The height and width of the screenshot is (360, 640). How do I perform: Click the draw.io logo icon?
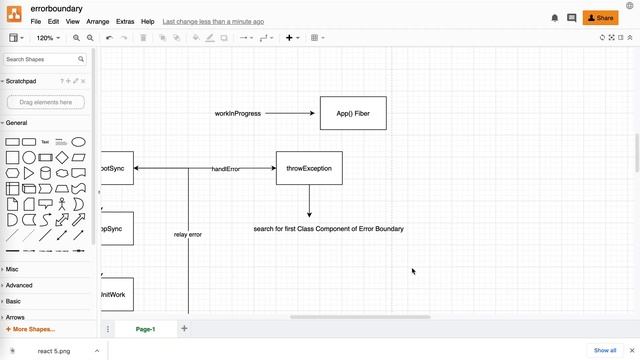[x=14, y=14]
